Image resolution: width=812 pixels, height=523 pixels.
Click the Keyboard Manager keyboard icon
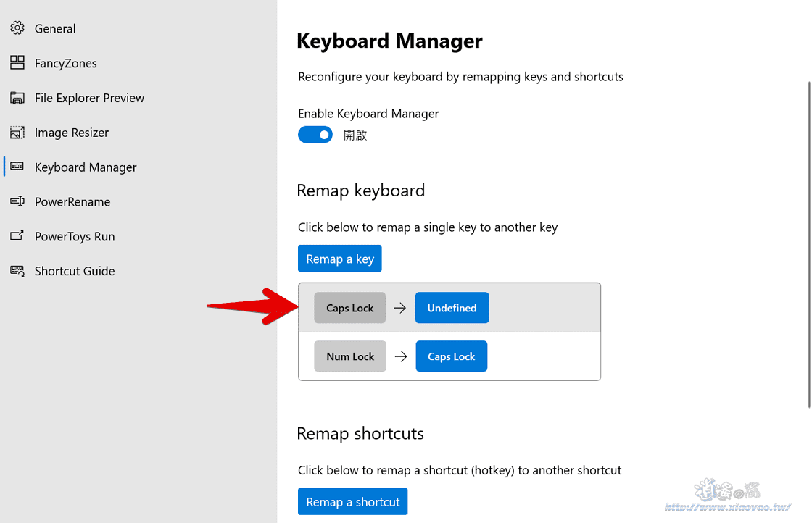(17, 166)
